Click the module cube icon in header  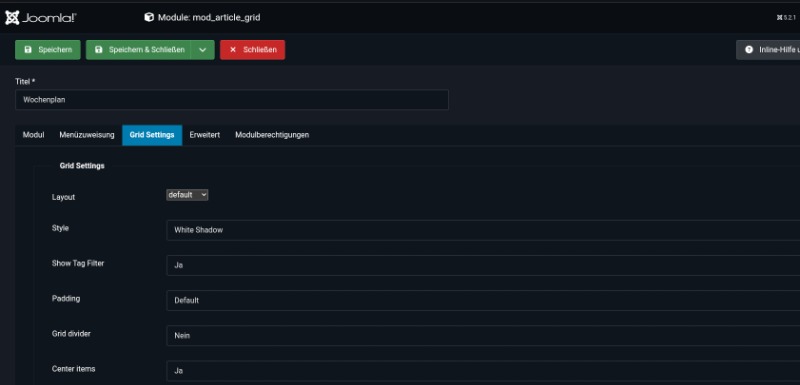[149, 18]
